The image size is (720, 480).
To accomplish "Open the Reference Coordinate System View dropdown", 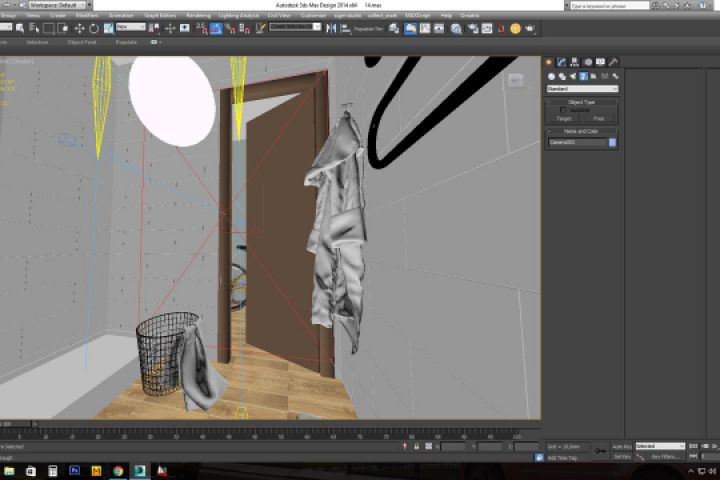I will 130,27.
